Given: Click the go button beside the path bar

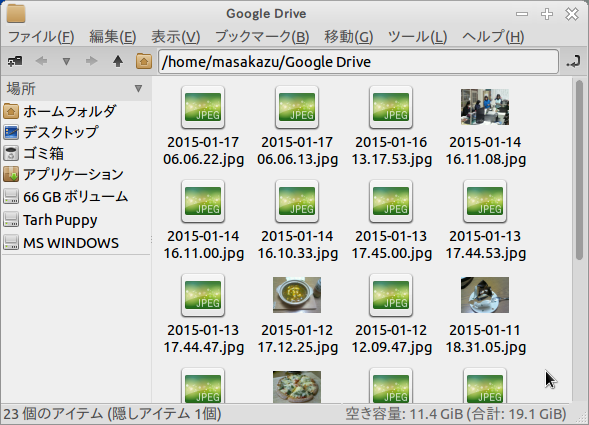Looking at the screenshot, I should pos(573,61).
